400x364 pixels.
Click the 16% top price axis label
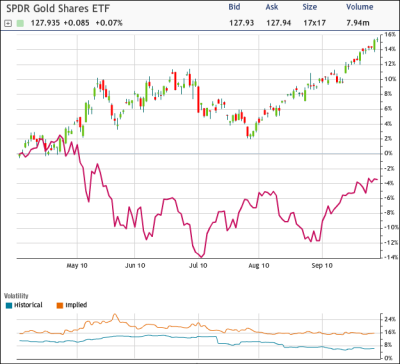coord(390,34)
